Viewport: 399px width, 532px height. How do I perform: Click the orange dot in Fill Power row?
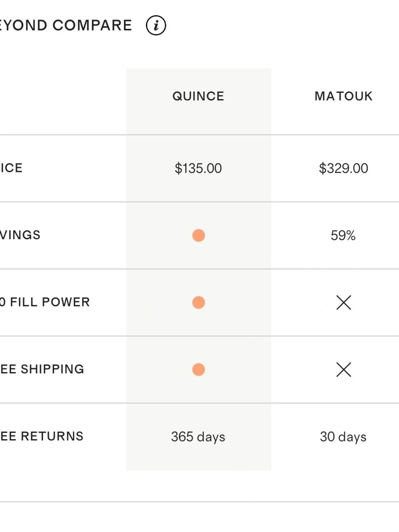tap(198, 303)
